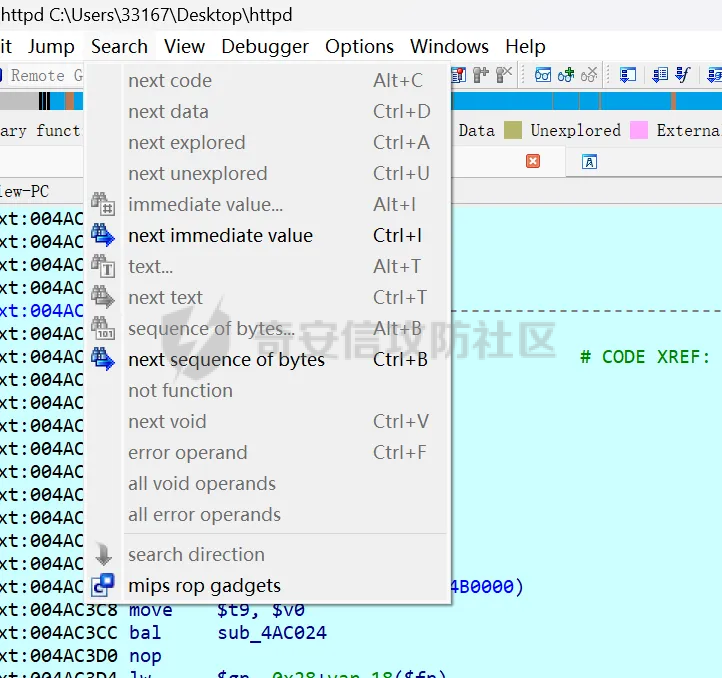Close the open Search menu header
722x678 pixels.
click(x=119, y=47)
